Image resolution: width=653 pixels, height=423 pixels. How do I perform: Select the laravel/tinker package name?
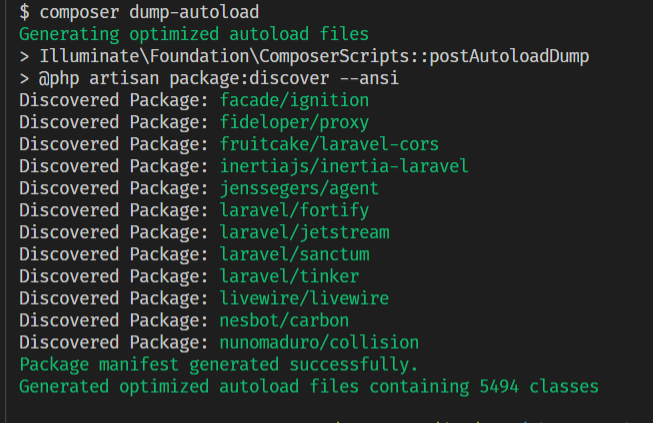tap(289, 276)
